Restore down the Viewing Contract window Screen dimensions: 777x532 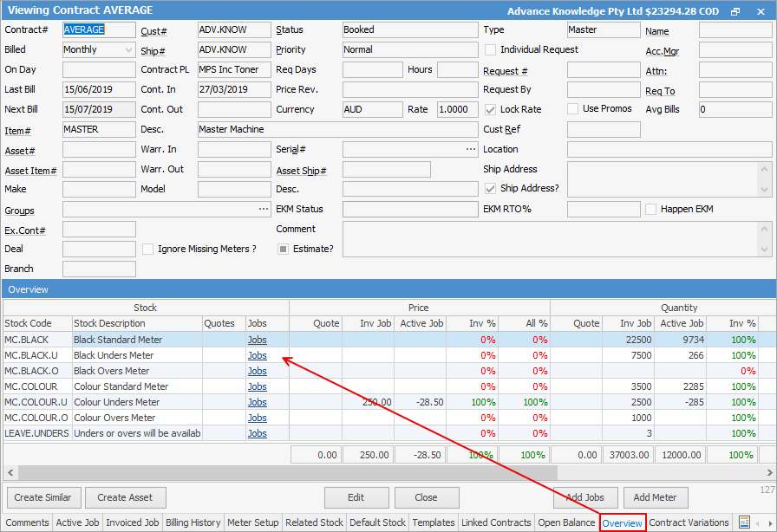point(735,11)
